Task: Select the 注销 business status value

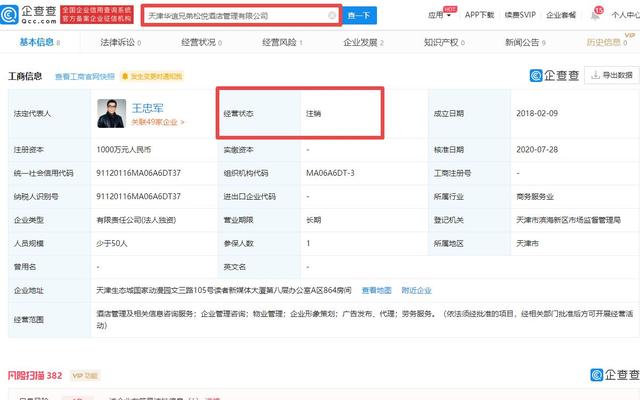Action: coord(313,113)
